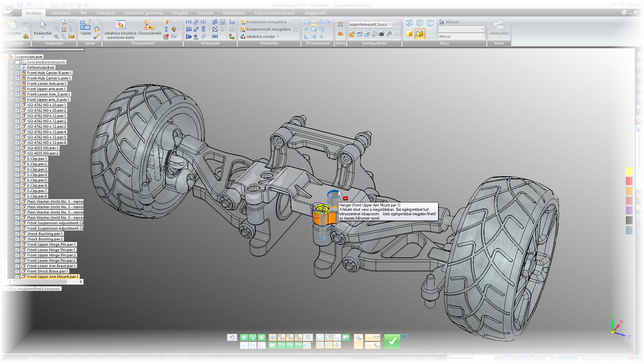
Task: Click the red minus handle near cursor
Action: (x=345, y=198)
